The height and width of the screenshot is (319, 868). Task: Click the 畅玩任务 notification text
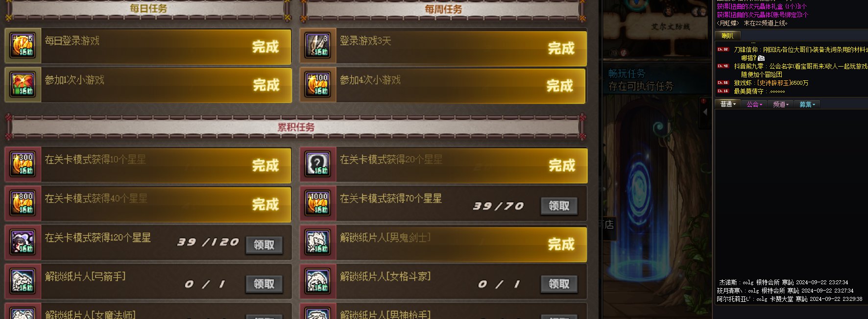click(627, 74)
